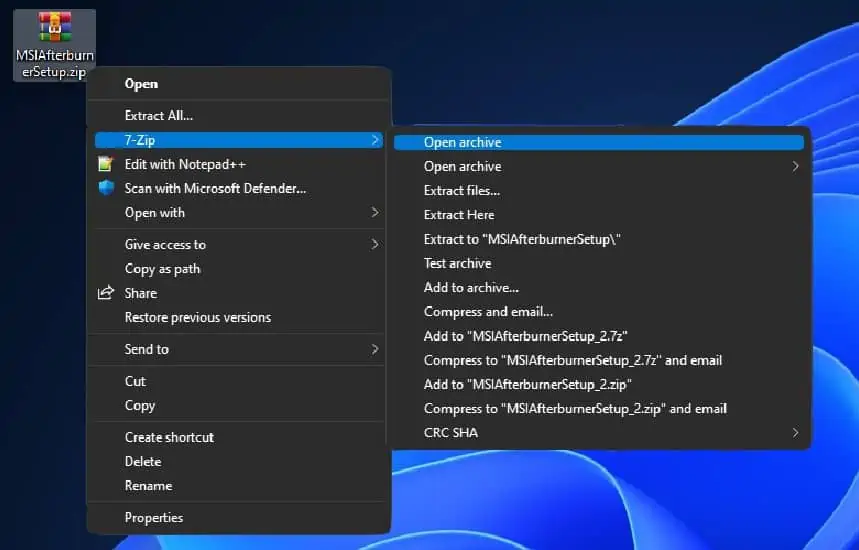
Task: Expand the 7-Zip submenu arrow
Action: point(375,140)
